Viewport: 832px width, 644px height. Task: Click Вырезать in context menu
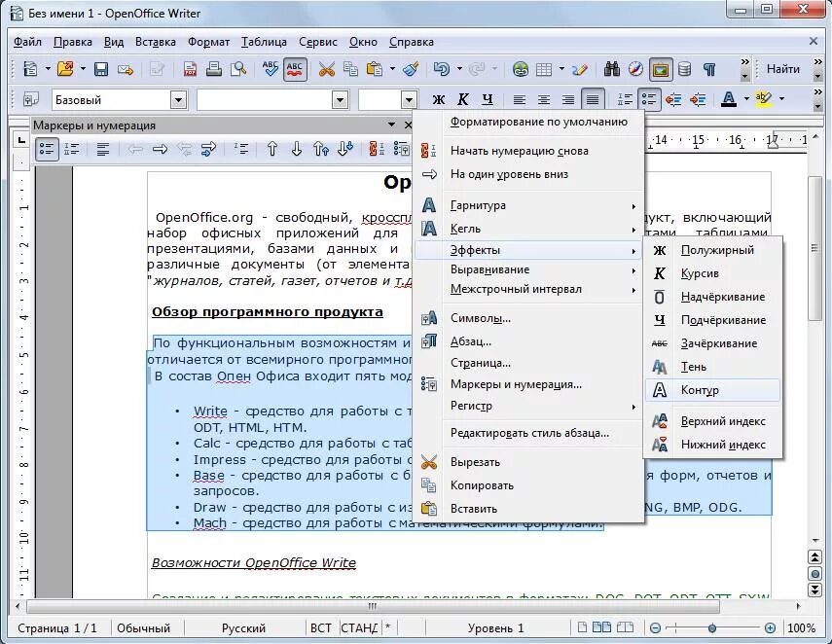pyautogui.click(x=528, y=463)
